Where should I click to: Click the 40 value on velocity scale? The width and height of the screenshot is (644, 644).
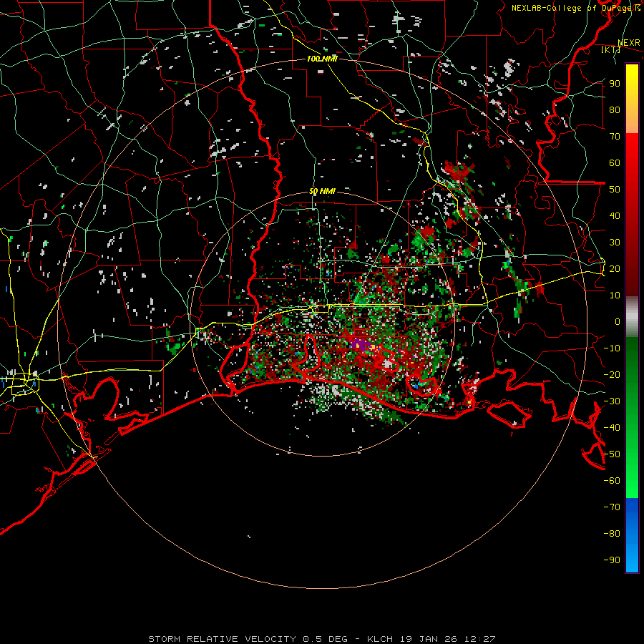pyautogui.click(x=615, y=215)
